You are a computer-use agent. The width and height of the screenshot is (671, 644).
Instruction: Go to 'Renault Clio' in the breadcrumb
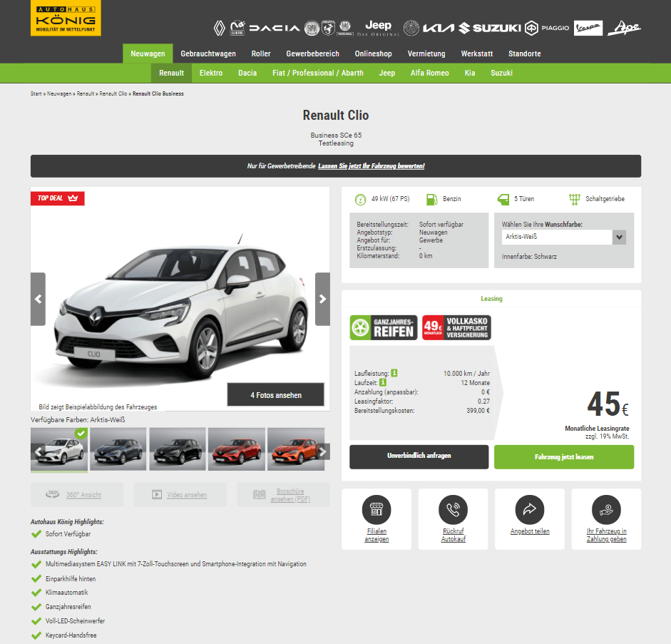[x=113, y=93]
